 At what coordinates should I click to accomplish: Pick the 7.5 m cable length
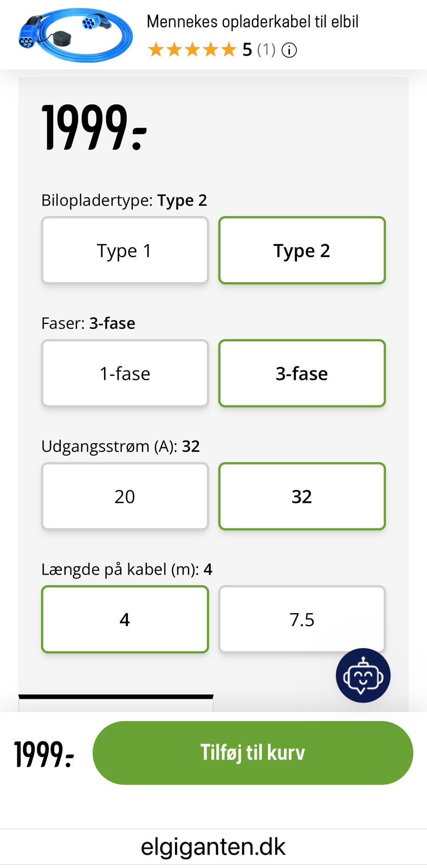(302, 620)
